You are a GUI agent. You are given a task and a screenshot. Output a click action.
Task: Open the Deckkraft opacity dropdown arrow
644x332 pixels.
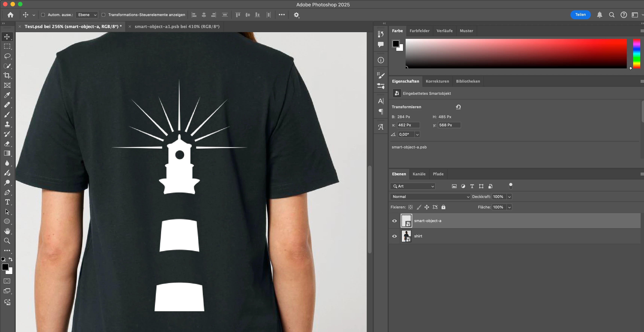(509, 197)
